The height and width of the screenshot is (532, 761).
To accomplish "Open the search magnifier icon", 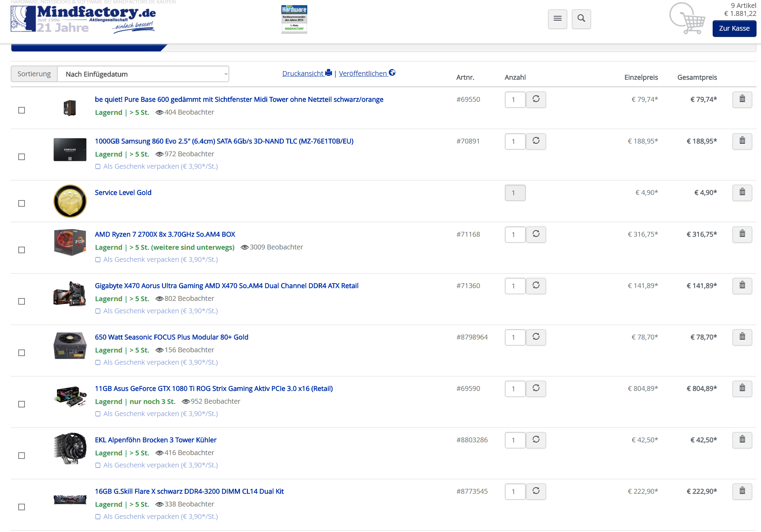I will pyautogui.click(x=581, y=19).
